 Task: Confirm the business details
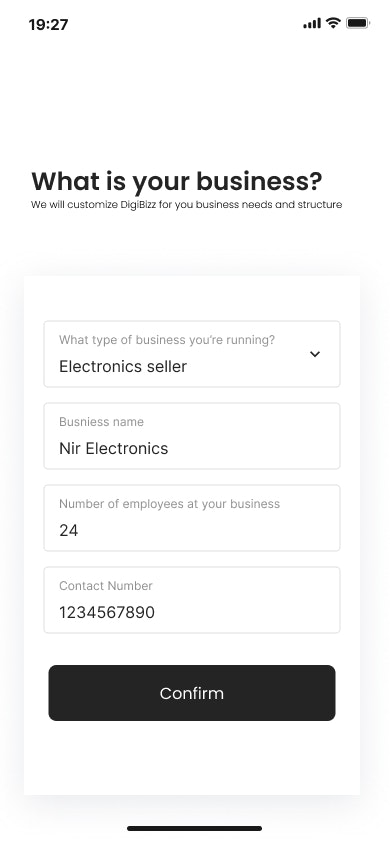click(x=192, y=693)
